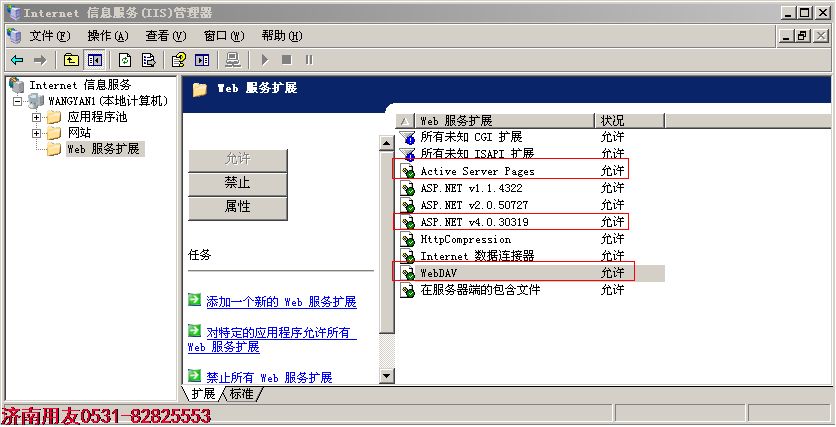The width and height of the screenshot is (836, 427).
Task: Click the sort arrow column at list header
Action: tap(405, 120)
